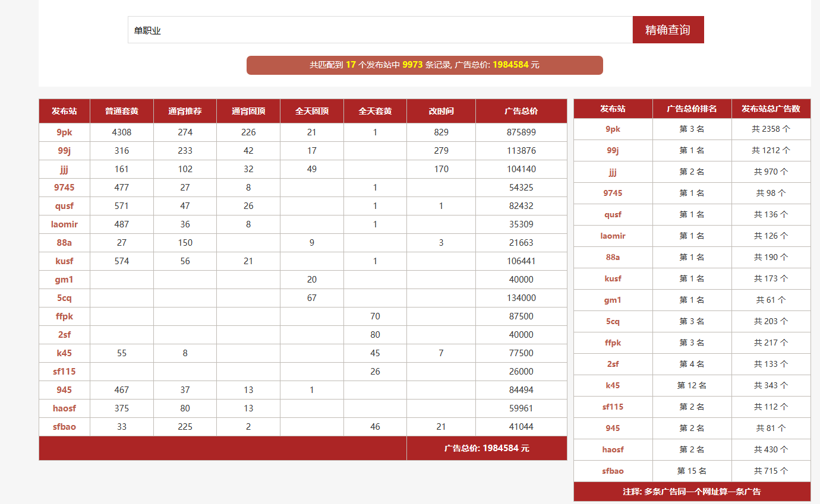This screenshot has width=820, height=504.
Task: Click the 普通套黄 column header
Action: click(122, 111)
